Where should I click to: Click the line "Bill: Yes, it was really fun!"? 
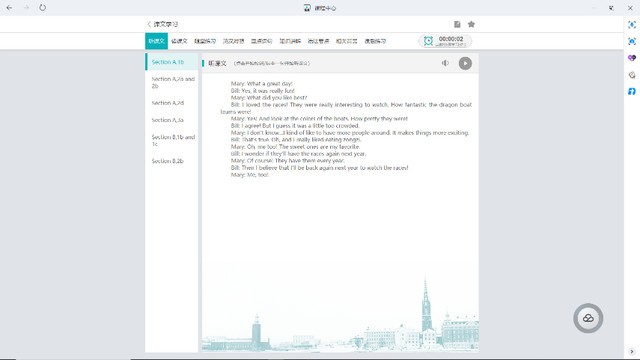[262, 91]
